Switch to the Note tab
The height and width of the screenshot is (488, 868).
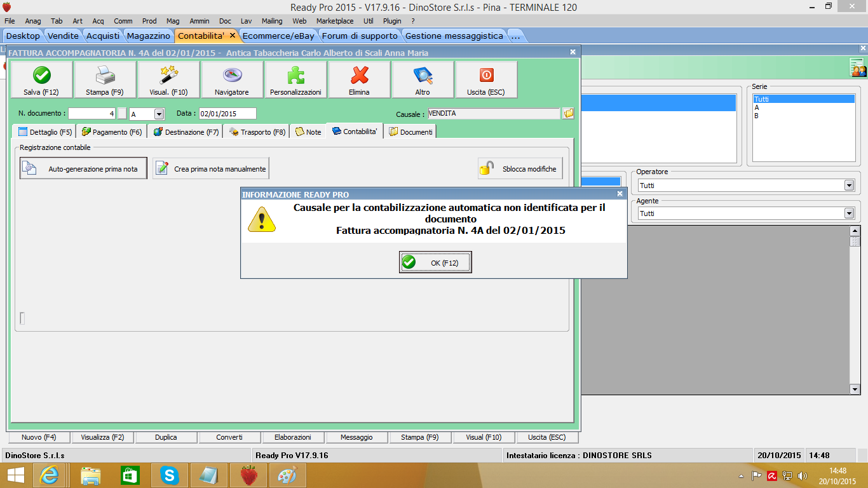coord(309,132)
